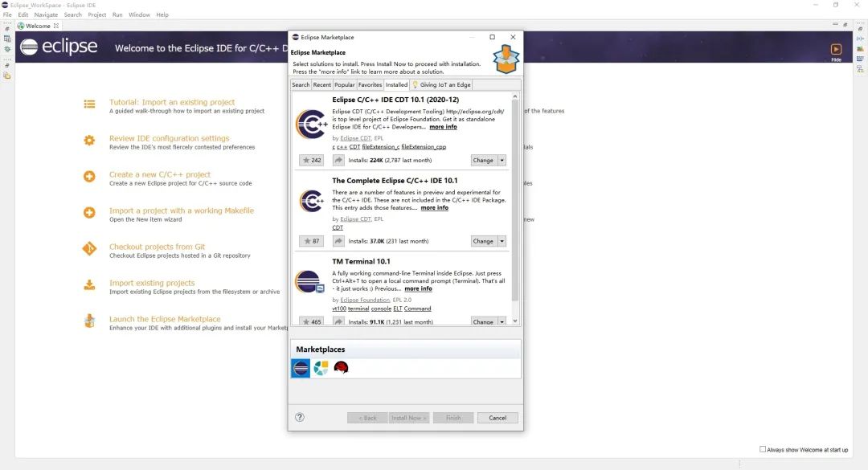Open Change dropdown arrow for Complete Eclipse C/C++ IDE

pyautogui.click(x=502, y=241)
